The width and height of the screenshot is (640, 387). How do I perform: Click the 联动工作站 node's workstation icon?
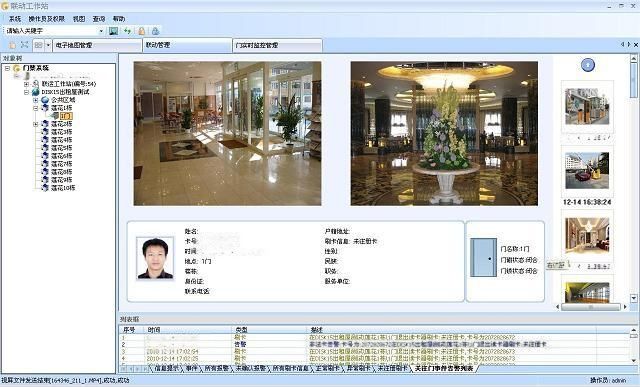coord(36,84)
